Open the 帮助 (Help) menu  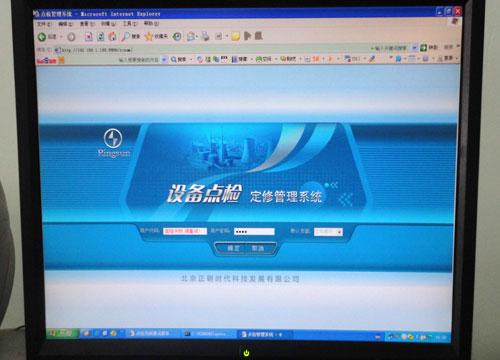151,23
